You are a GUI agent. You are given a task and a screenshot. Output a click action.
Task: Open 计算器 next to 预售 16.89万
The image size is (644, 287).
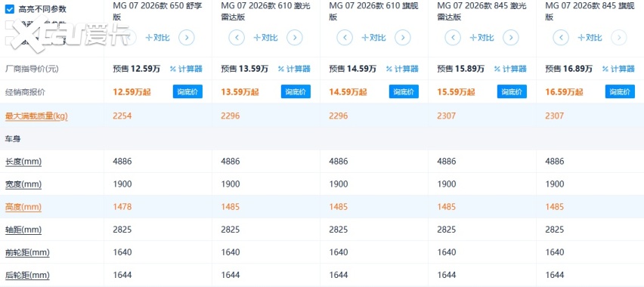click(x=618, y=69)
